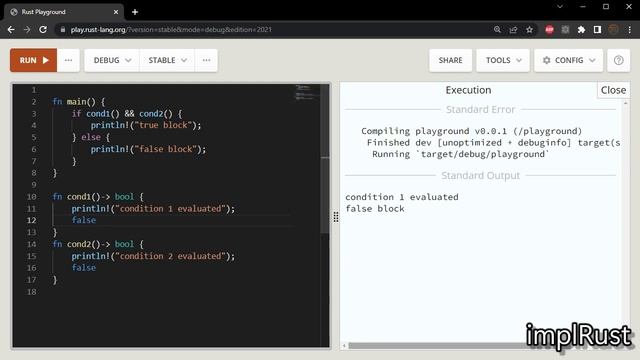Reload the page

coord(43,29)
